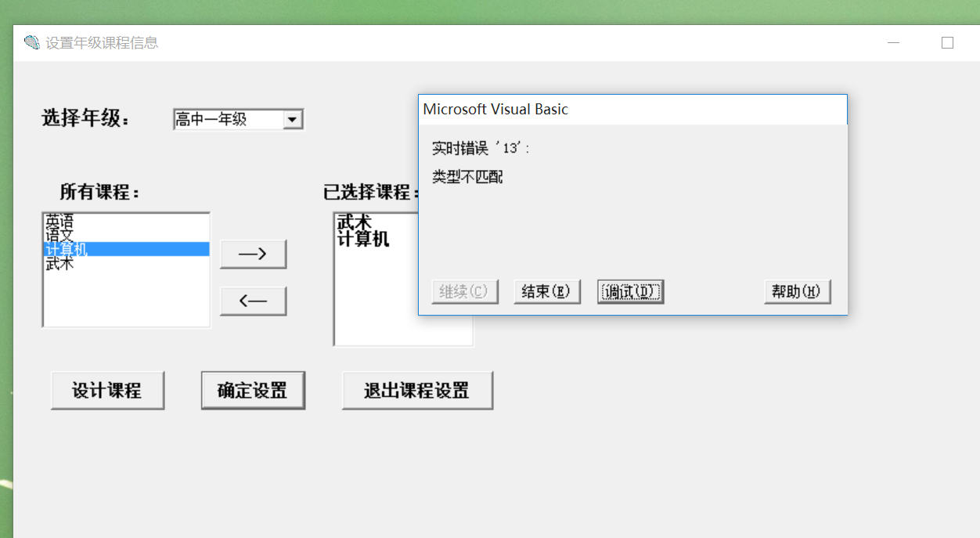Click 帮助(H) in the error dialog

point(797,291)
